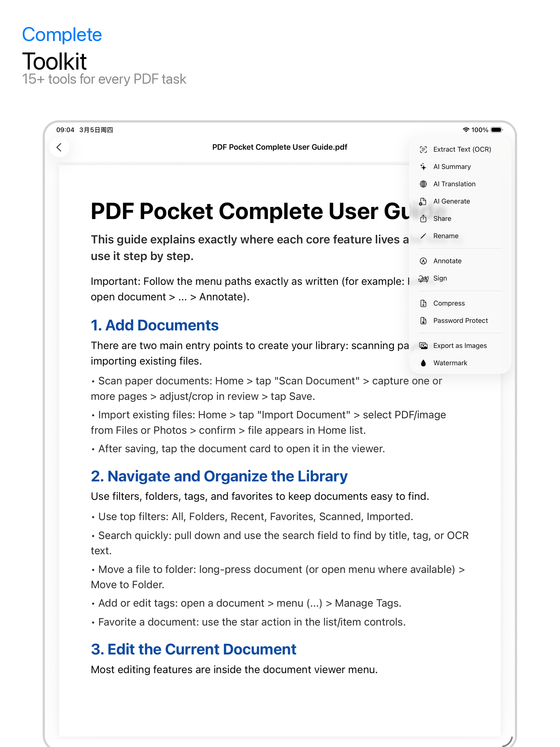This screenshot has width=560, height=747.
Task: Click the AI Generate document icon
Action: click(423, 201)
